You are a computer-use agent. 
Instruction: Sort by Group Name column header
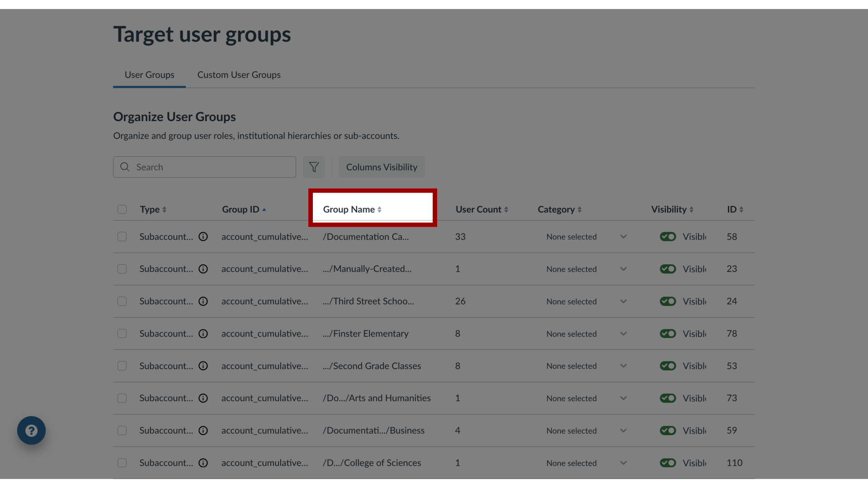tap(352, 210)
